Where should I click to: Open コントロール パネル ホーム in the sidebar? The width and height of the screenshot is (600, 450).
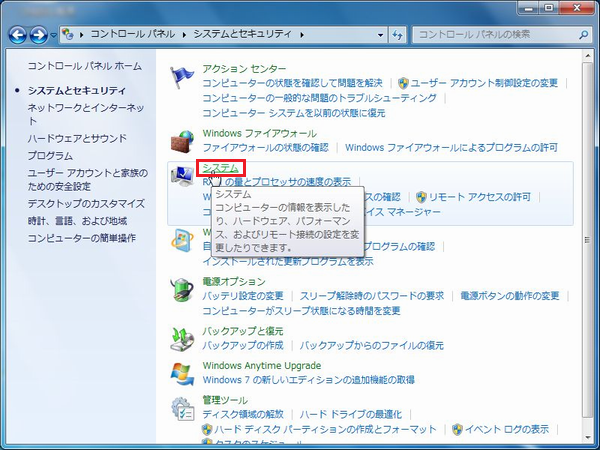85,66
